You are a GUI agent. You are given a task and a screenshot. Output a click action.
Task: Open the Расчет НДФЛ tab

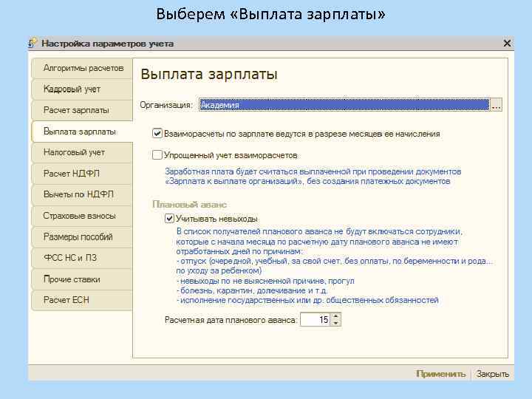[82, 174]
